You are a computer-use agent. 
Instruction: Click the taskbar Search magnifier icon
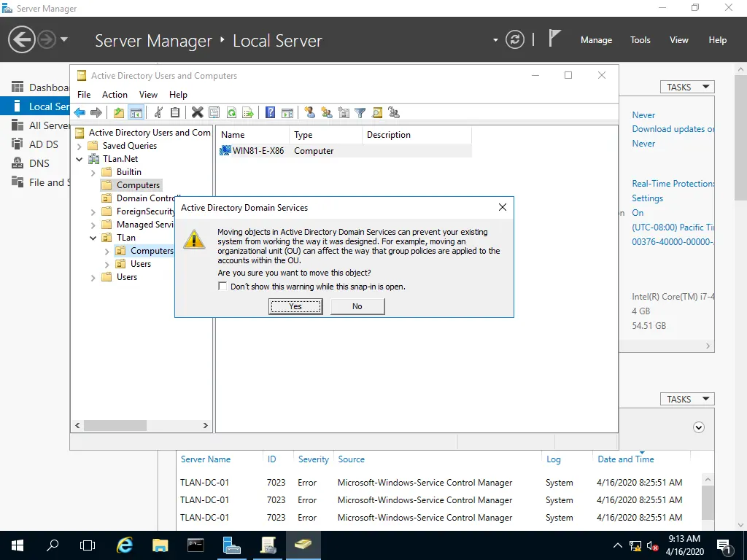click(x=53, y=545)
